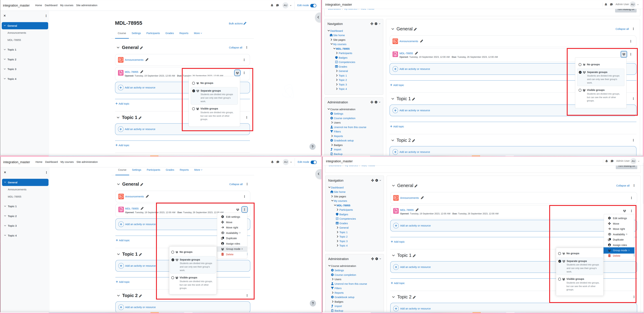Viewport: 644px width, 314px height.
Task: Open MDL-78955 activity kebab menu in top-left screenshot
Action: [244, 73]
